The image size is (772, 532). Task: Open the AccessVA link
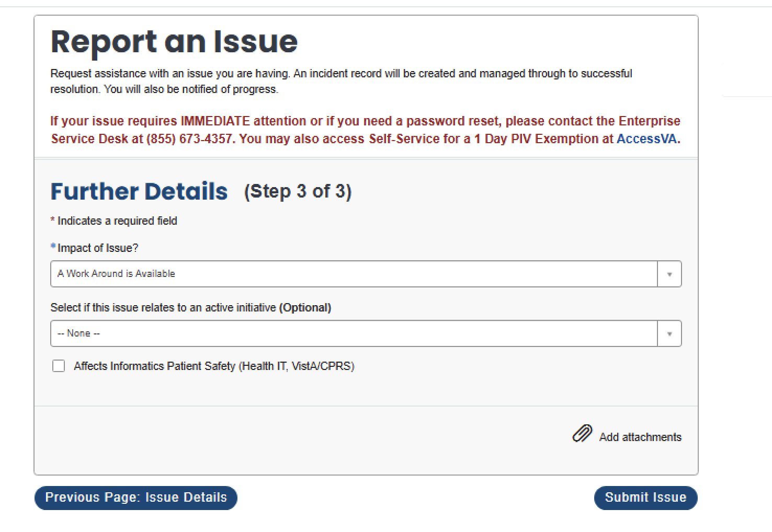coord(646,139)
